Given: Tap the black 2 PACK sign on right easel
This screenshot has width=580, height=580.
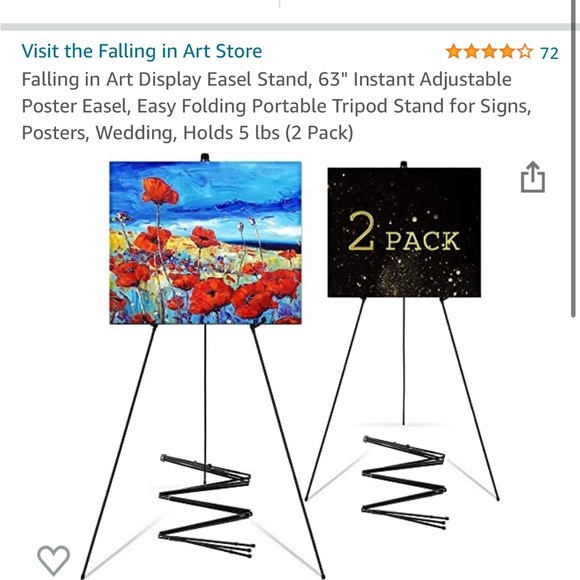Looking at the screenshot, I should 404,232.
